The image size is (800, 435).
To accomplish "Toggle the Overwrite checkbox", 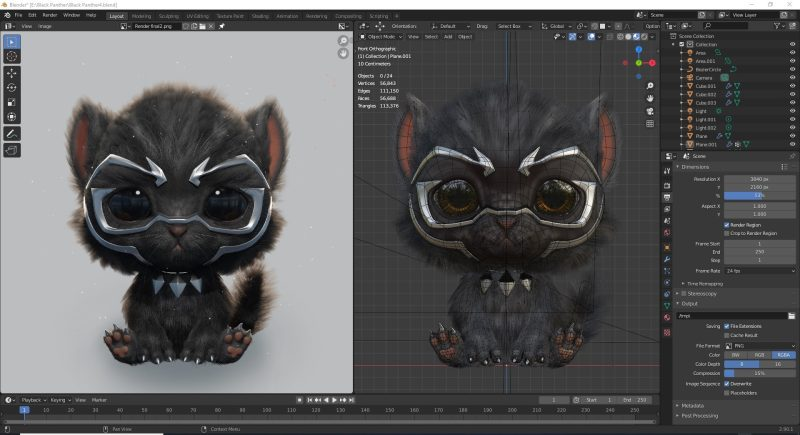I will tap(727, 384).
